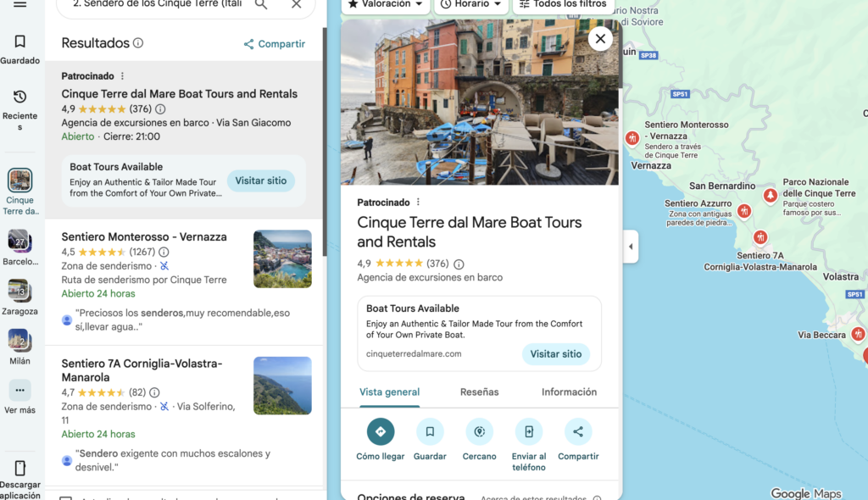Screen dimensions: 868x500
Task: Open Sentiero Monterosso - Vernazza thumbnail
Action: pyautogui.click(x=282, y=258)
